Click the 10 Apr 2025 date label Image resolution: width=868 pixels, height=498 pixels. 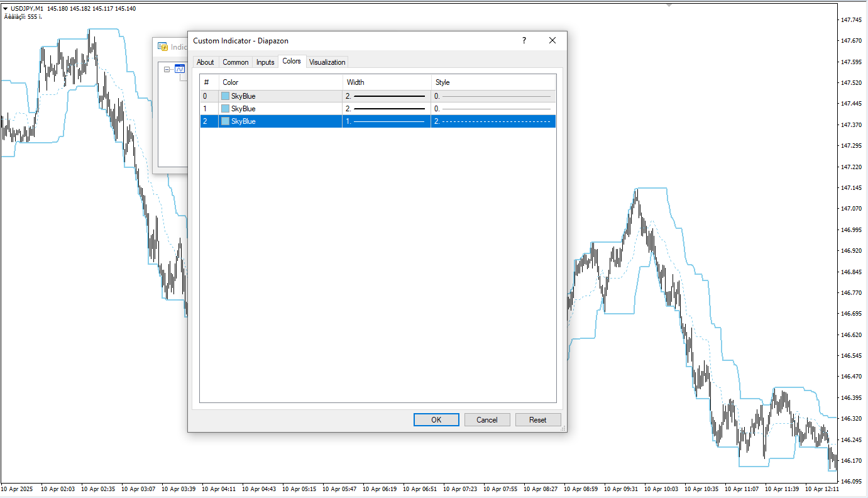[18, 489]
